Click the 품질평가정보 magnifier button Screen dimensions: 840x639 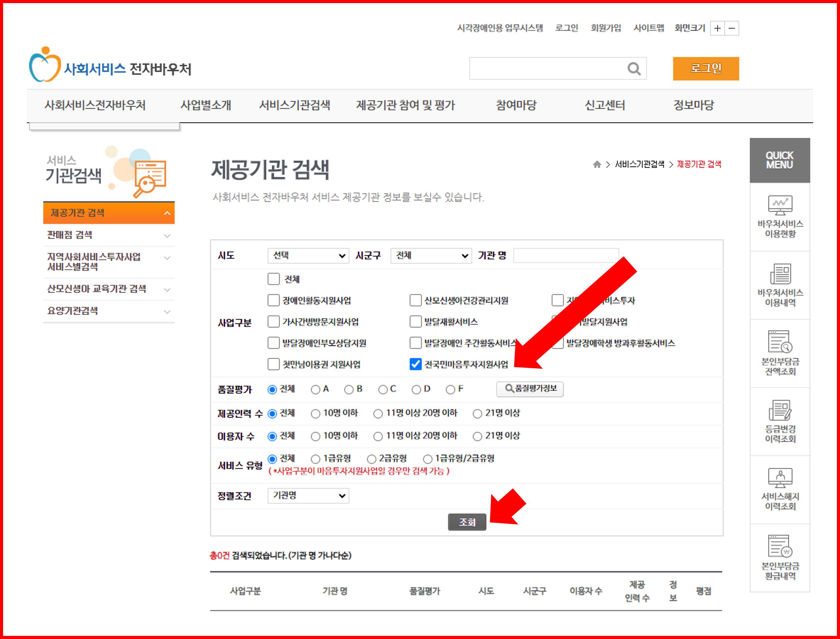(530, 389)
